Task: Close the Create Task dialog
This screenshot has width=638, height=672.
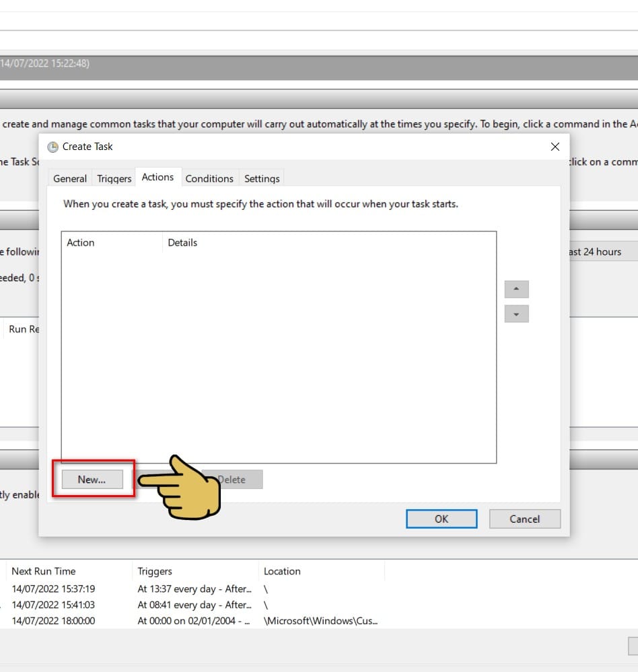Action: pyautogui.click(x=555, y=147)
